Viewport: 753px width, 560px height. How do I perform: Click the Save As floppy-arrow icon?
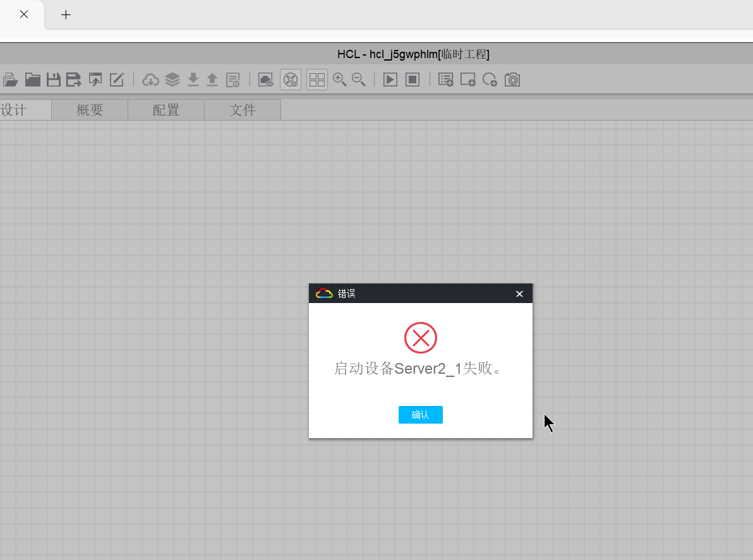[73, 80]
